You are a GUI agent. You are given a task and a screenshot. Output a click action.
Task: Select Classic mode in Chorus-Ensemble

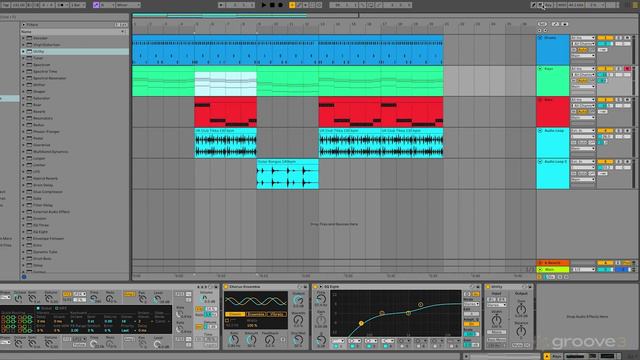click(235, 314)
